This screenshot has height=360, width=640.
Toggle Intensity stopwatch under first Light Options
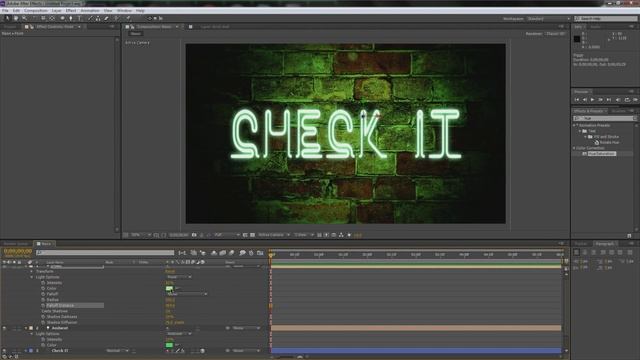pos(43,283)
